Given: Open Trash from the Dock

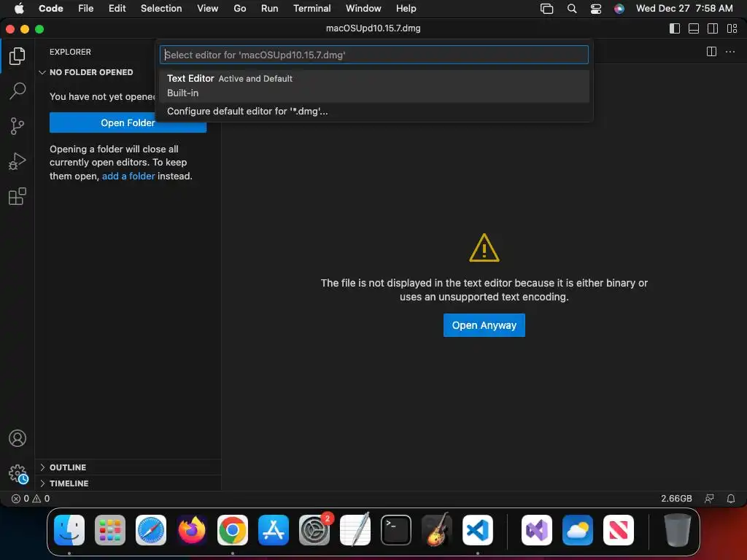Looking at the screenshot, I should point(677,530).
